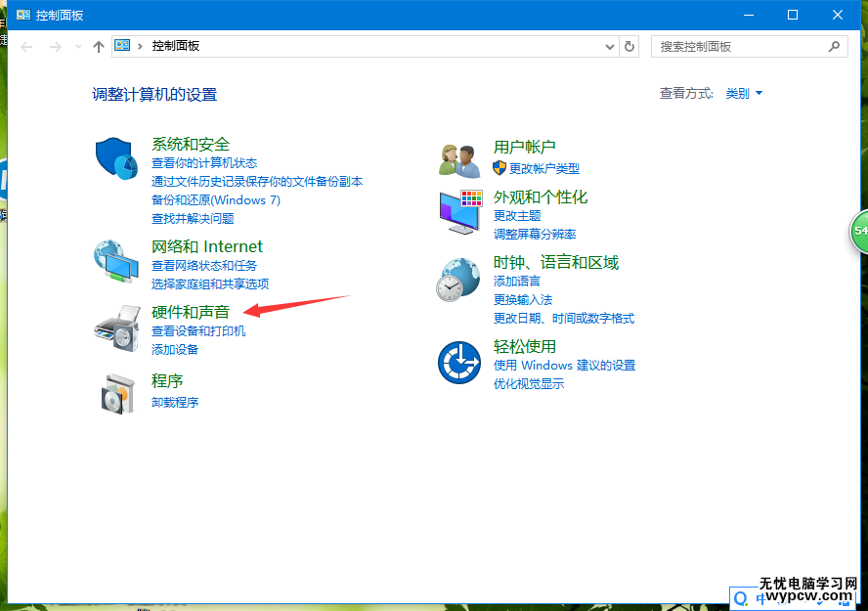
Task: Open 时钟、语言和区域 category link
Action: pyautogui.click(x=556, y=262)
